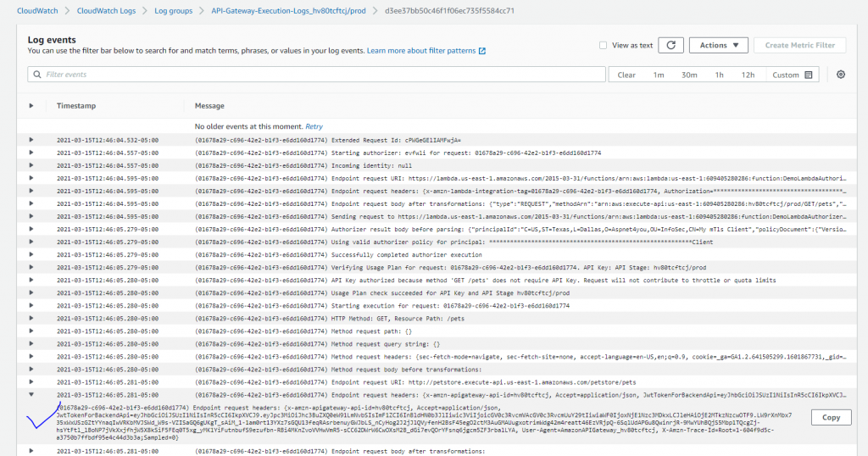The height and width of the screenshot is (456, 868).
Task: Expand the Incoming identity: null row
Action: coord(31,165)
